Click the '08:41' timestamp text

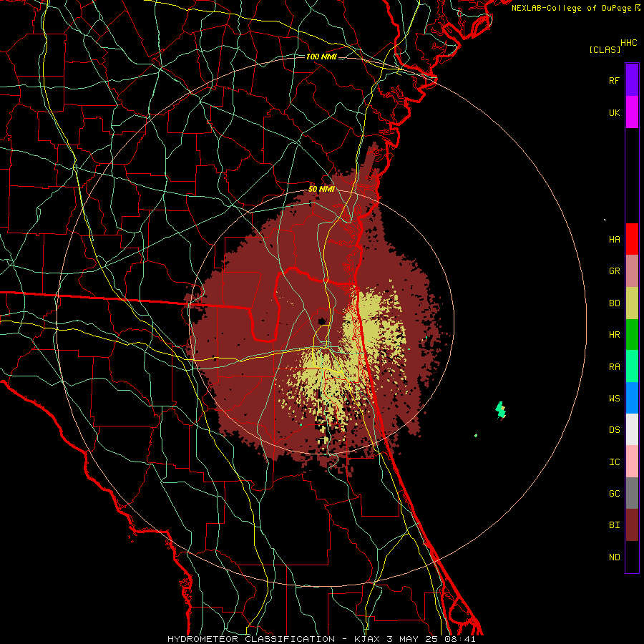(x=460, y=639)
